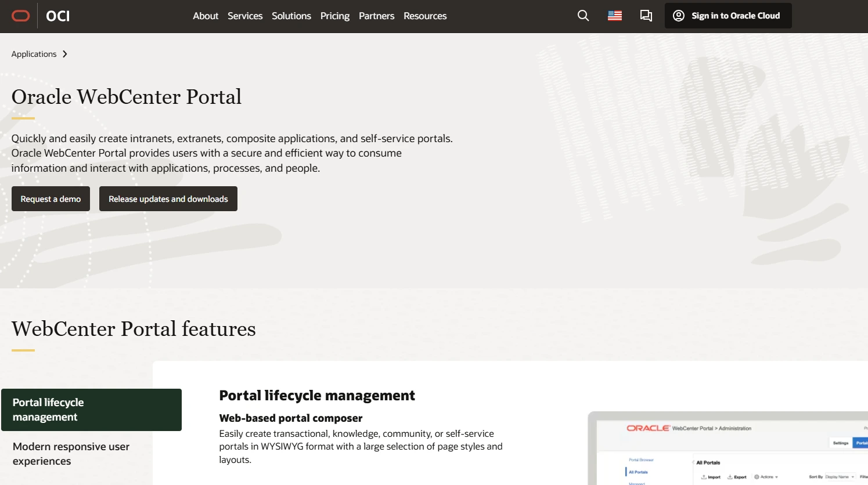Open the Solutions menu

pos(291,16)
